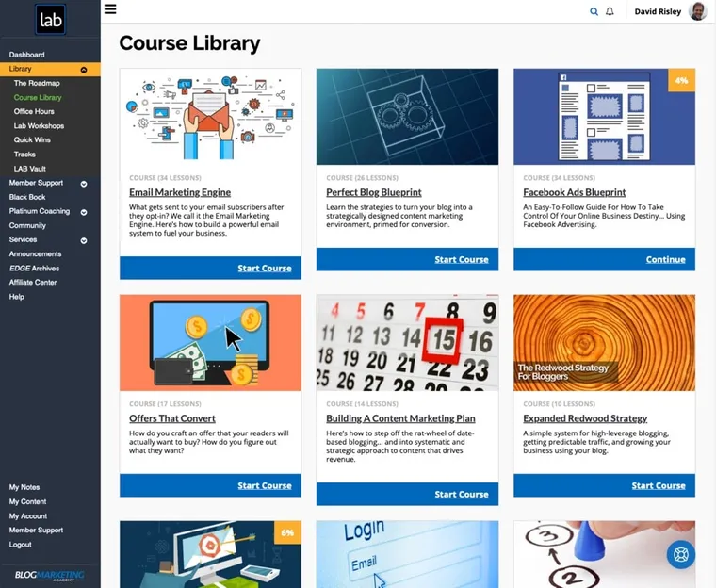Go to Community
716x588 pixels.
tap(27, 225)
